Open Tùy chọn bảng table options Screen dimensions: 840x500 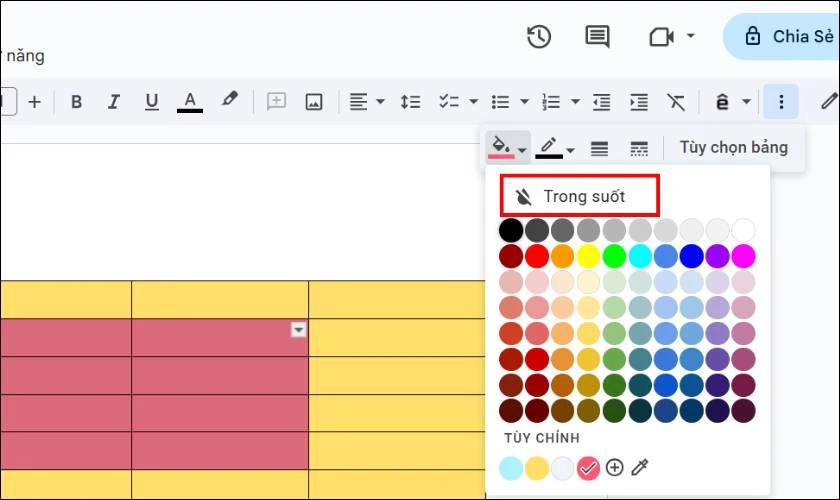click(733, 147)
